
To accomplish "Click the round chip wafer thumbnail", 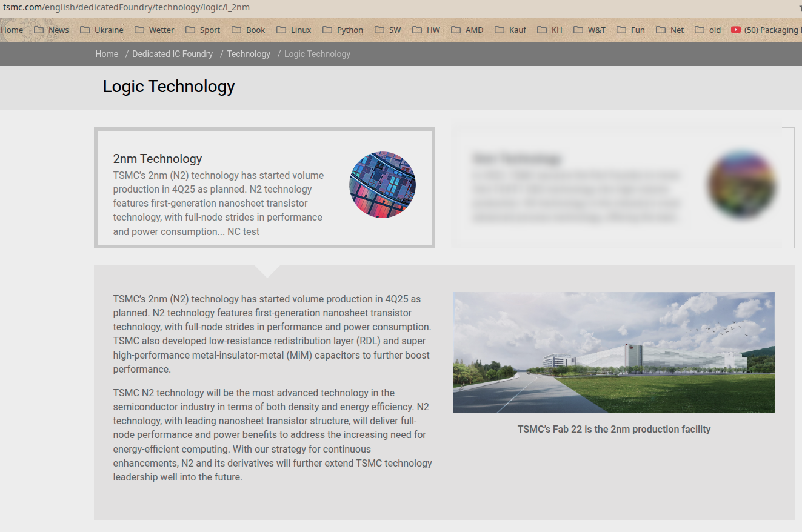I will click(x=383, y=185).
